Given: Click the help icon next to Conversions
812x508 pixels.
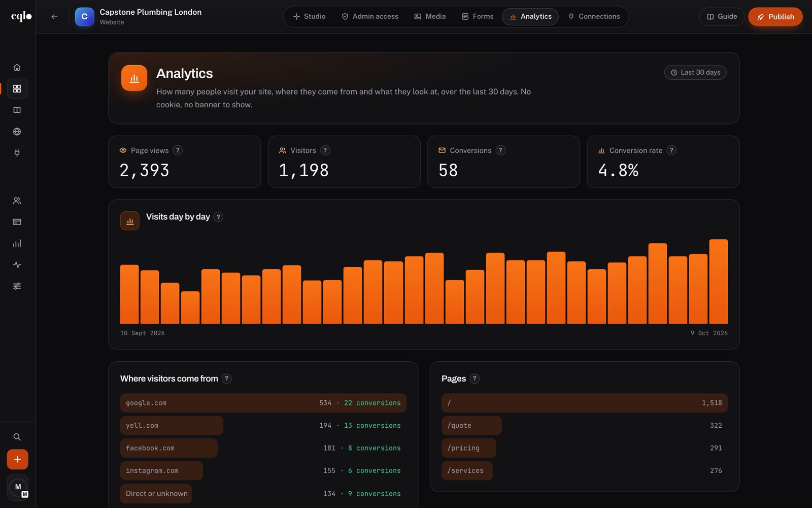Looking at the screenshot, I should [x=500, y=150].
